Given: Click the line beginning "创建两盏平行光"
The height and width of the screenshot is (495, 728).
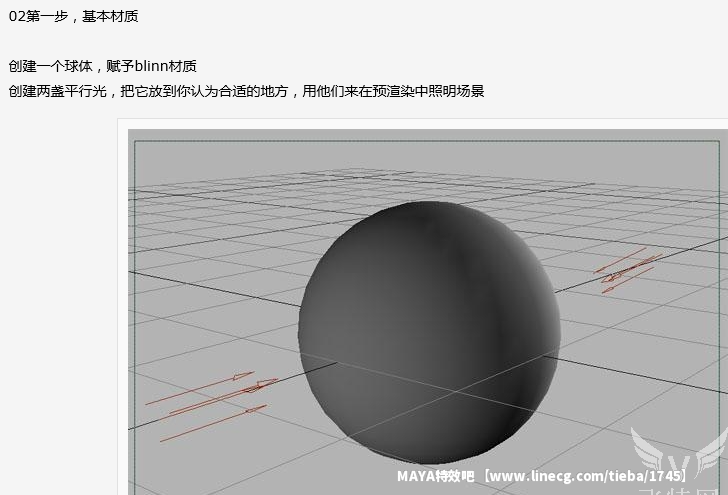Looking at the screenshot, I should tap(247, 91).
